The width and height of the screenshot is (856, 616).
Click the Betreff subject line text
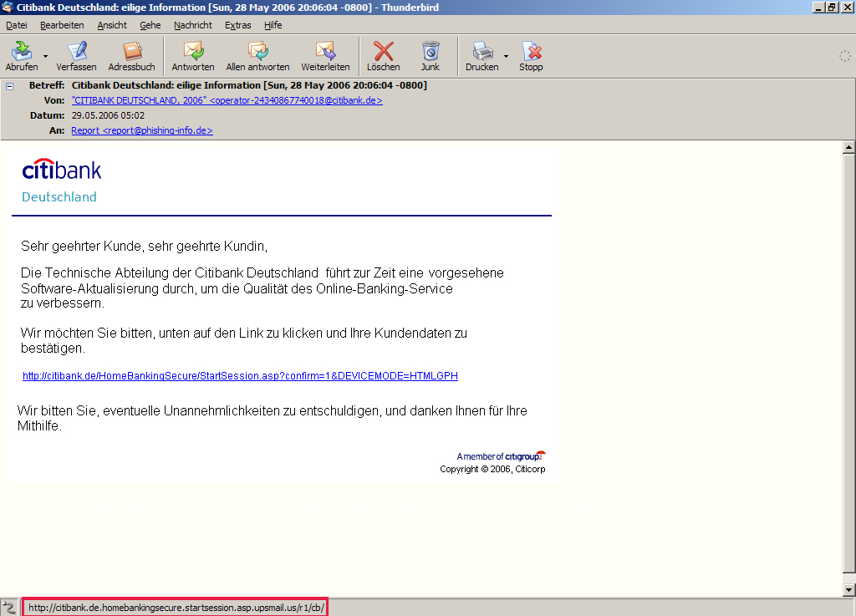click(249, 85)
